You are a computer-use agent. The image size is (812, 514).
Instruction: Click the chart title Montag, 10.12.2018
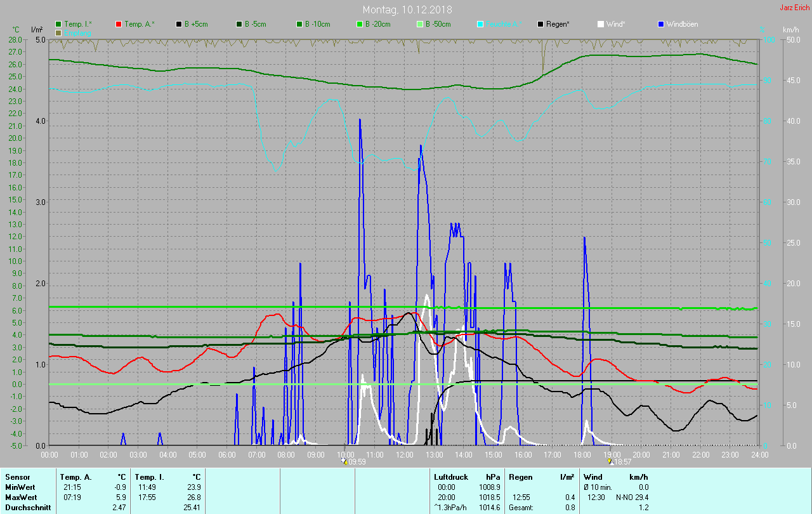point(405,10)
